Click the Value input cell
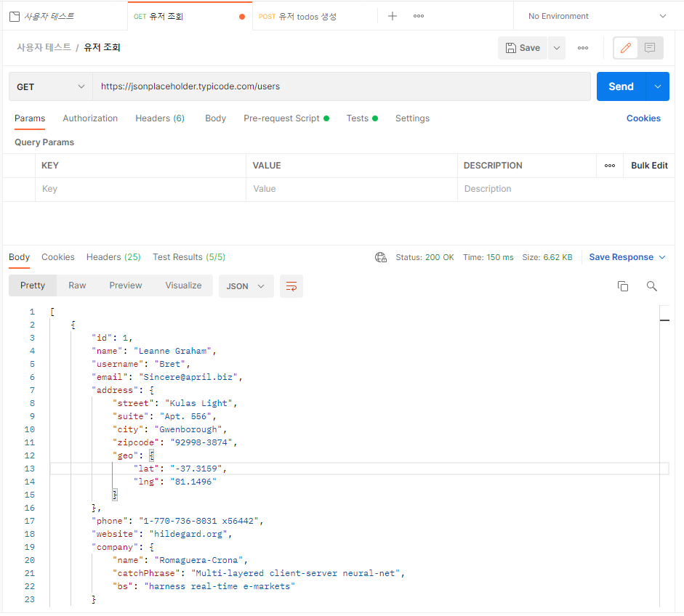The width and height of the screenshot is (684, 616). 352,189
